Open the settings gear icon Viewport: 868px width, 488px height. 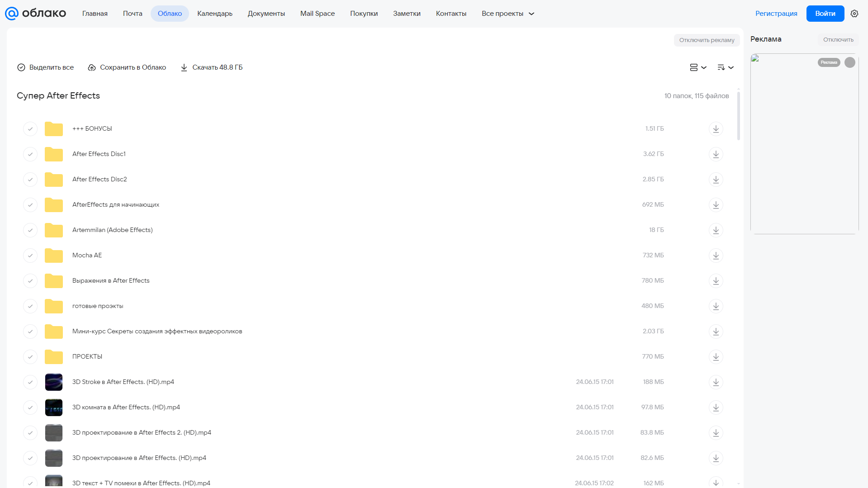[854, 14]
